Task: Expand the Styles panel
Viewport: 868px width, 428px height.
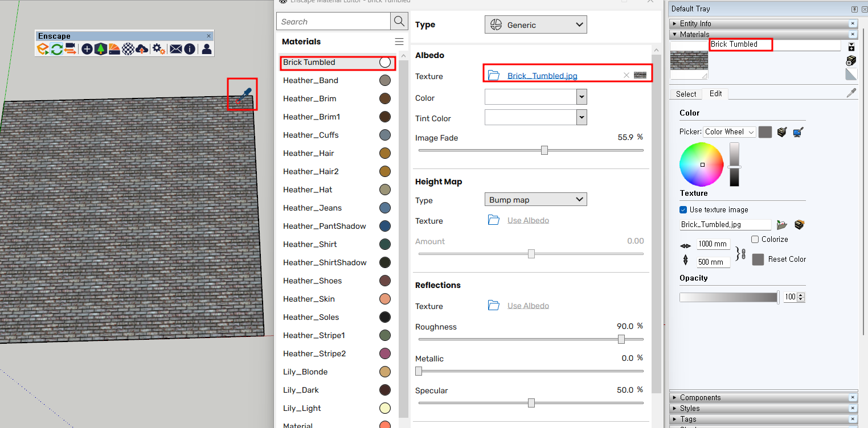Action: [764, 408]
